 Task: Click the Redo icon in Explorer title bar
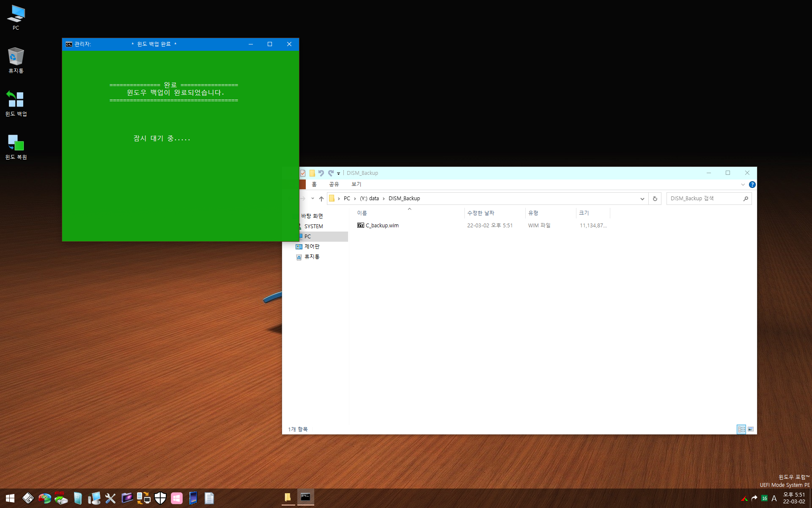331,173
